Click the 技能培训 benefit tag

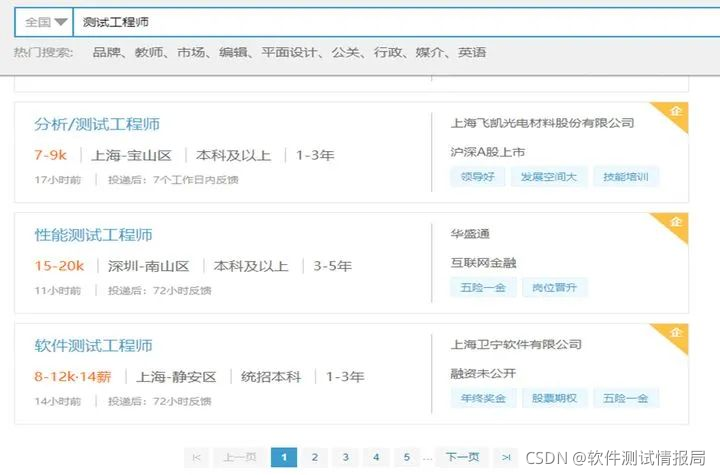point(625,177)
